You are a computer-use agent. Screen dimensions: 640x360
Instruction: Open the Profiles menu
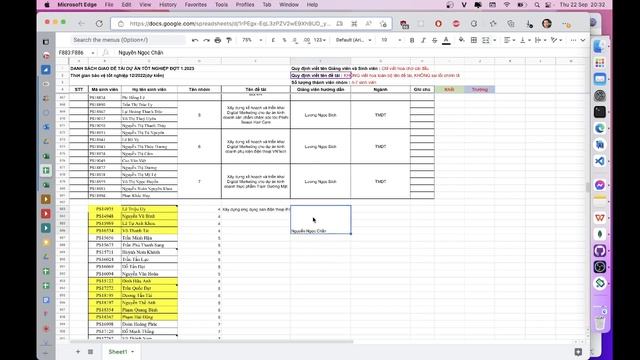tap(245, 4)
